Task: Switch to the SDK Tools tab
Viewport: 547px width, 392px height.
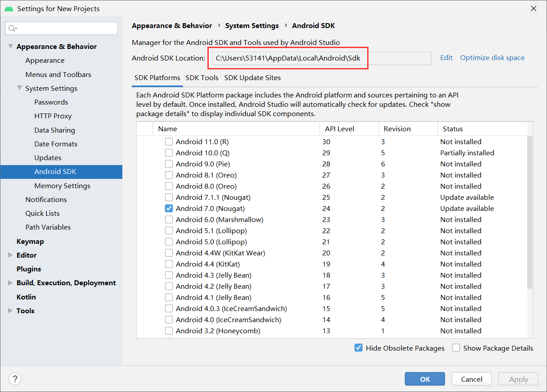Action: (x=202, y=78)
